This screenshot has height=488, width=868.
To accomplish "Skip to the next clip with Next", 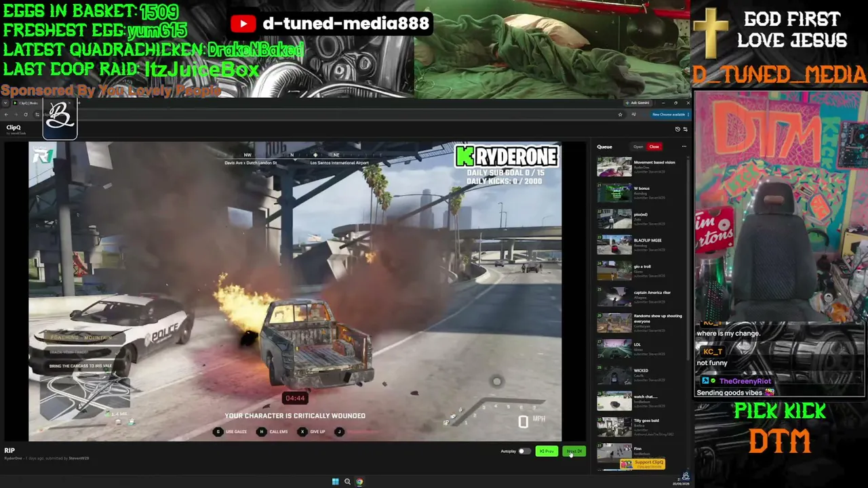I will (x=574, y=451).
